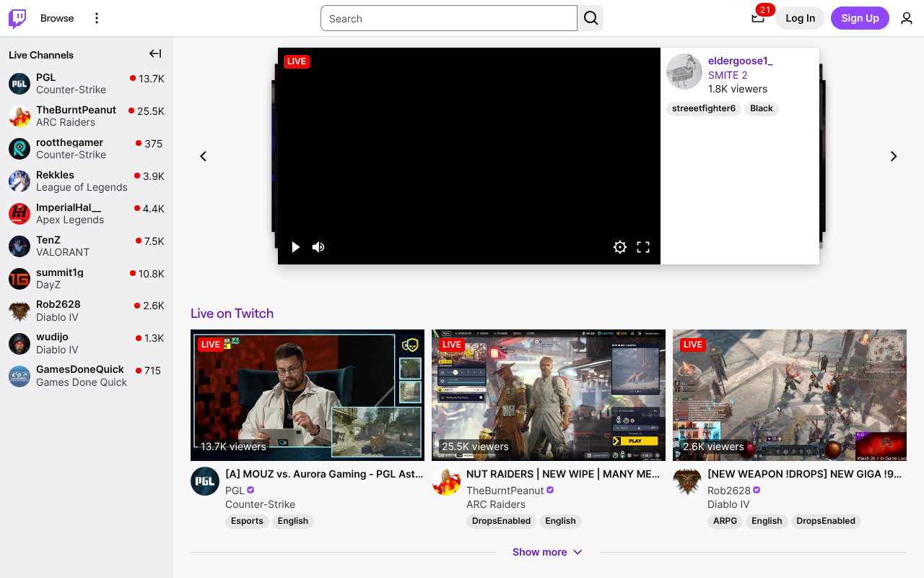Screen dimensions: 924x578
Task: Open the notifications inbox with 21 badge
Action: [758, 18]
